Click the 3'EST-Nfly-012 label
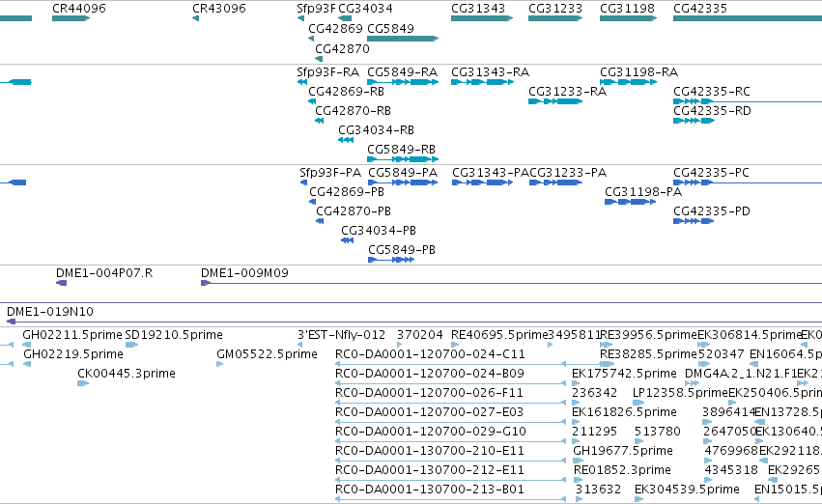This screenshot has height=504, width=822. pos(341,335)
